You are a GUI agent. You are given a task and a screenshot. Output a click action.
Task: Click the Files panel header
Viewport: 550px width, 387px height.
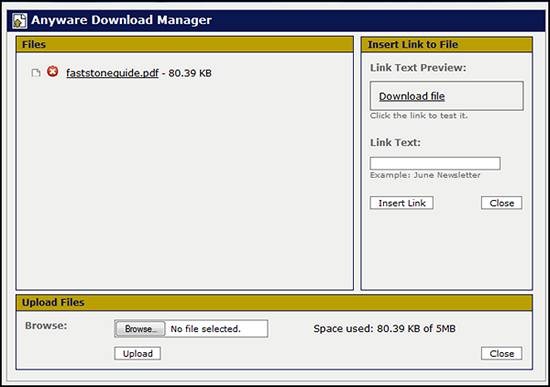tap(185, 45)
